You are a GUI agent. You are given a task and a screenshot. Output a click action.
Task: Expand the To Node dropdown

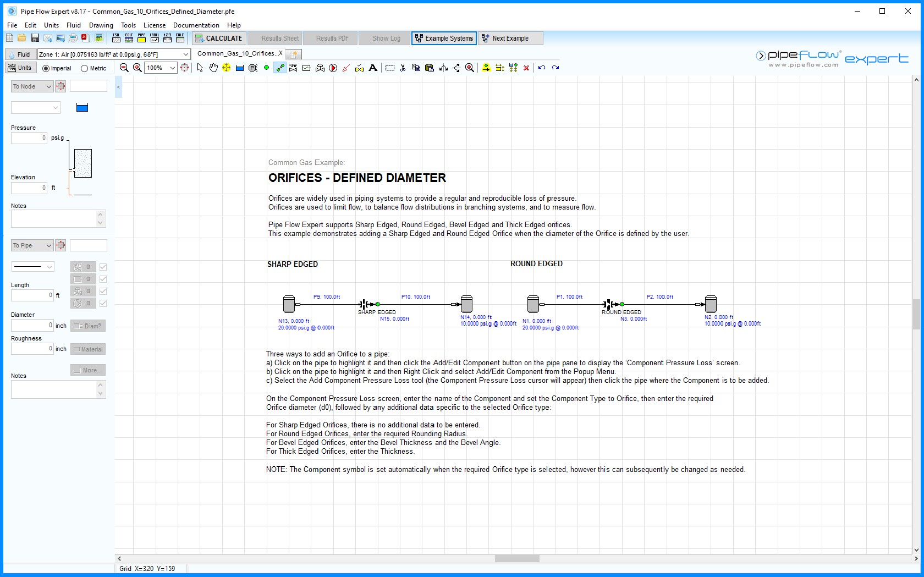pyautogui.click(x=32, y=86)
